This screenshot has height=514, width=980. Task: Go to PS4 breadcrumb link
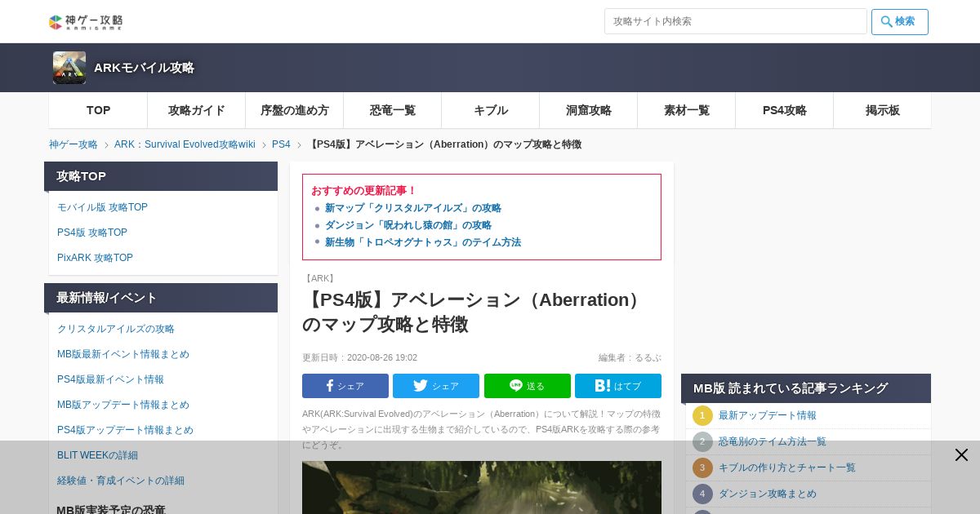[281, 144]
